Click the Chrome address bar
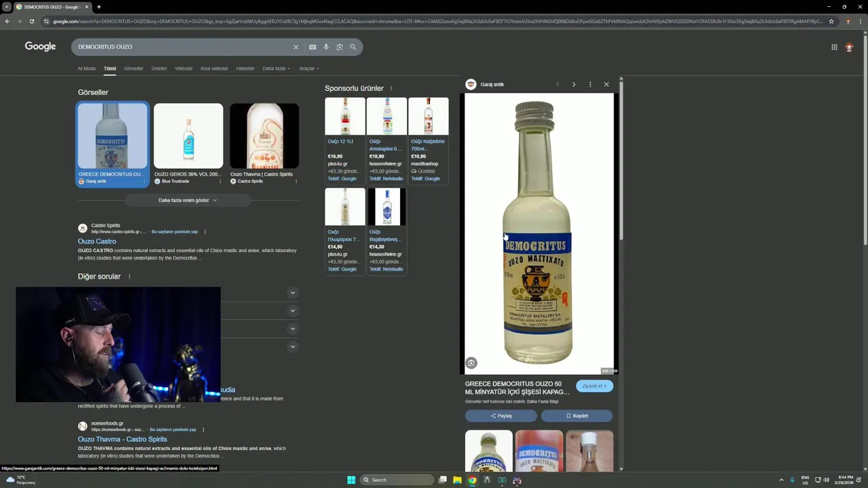 click(434, 21)
